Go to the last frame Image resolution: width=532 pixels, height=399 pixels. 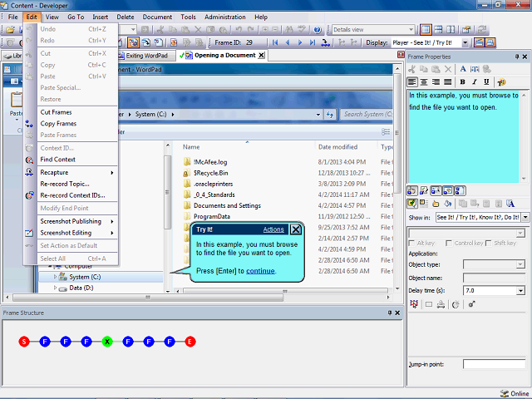tap(313, 42)
